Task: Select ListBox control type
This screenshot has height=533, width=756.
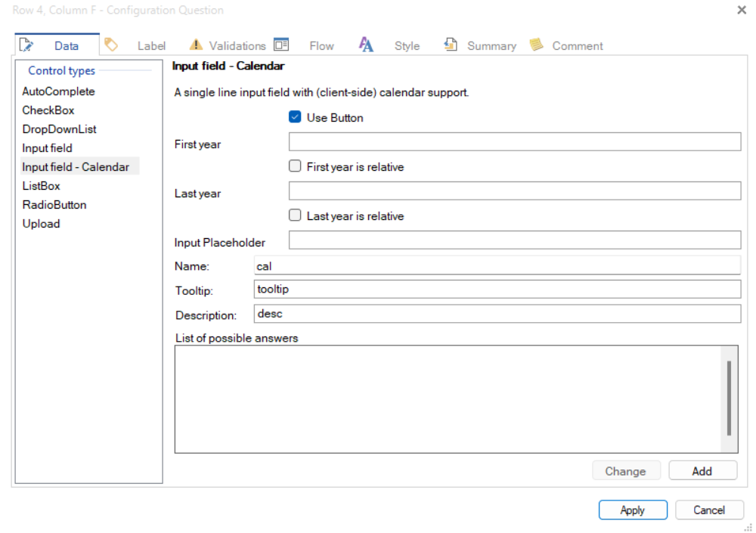Action: pyautogui.click(x=41, y=186)
